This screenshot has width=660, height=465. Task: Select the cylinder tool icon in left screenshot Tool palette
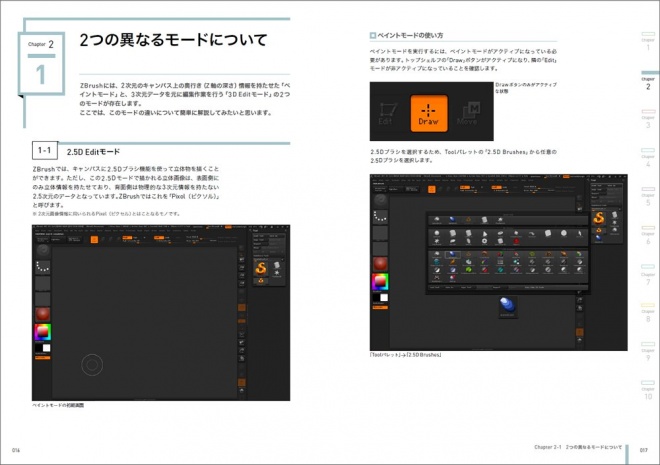pyautogui.click(x=277, y=265)
